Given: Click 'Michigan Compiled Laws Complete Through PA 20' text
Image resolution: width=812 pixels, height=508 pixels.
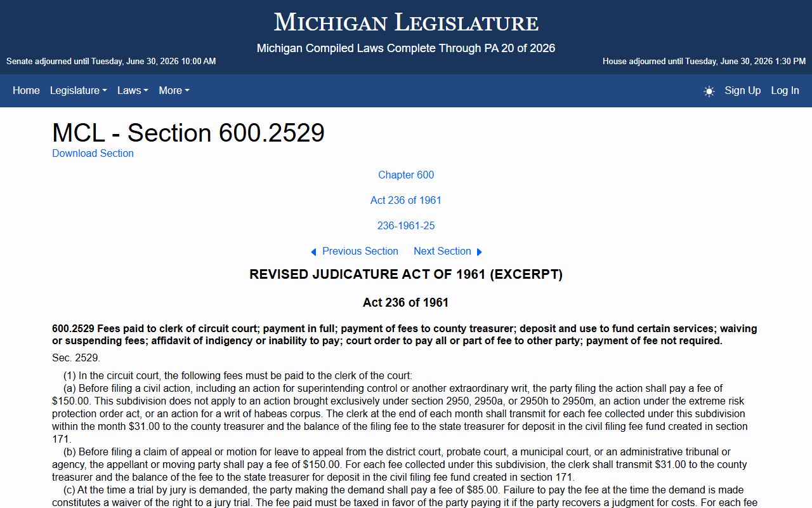Looking at the screenshot, I should click(406, 48).
